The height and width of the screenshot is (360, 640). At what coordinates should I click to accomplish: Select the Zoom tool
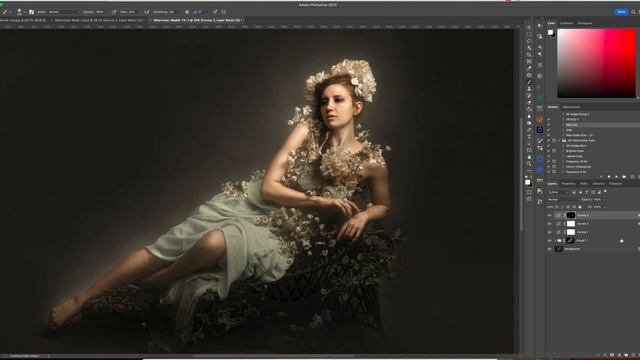[x=529, y=164]
